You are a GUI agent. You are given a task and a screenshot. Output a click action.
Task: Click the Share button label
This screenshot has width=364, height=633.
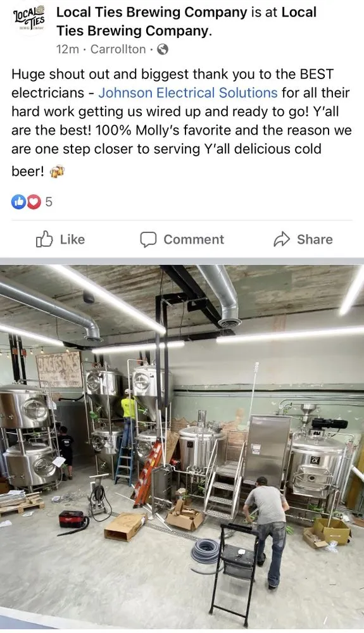click(315, 239)
